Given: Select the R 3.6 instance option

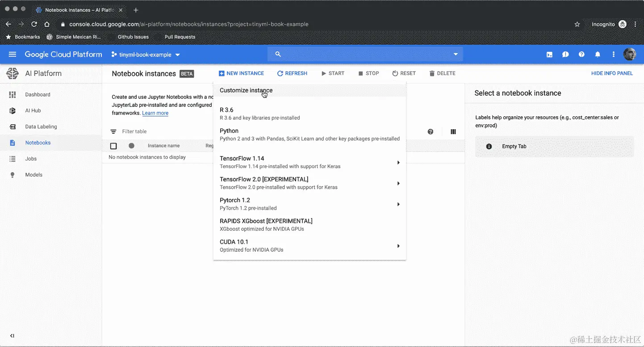Looking at the screenshot, I should [310, 114].
